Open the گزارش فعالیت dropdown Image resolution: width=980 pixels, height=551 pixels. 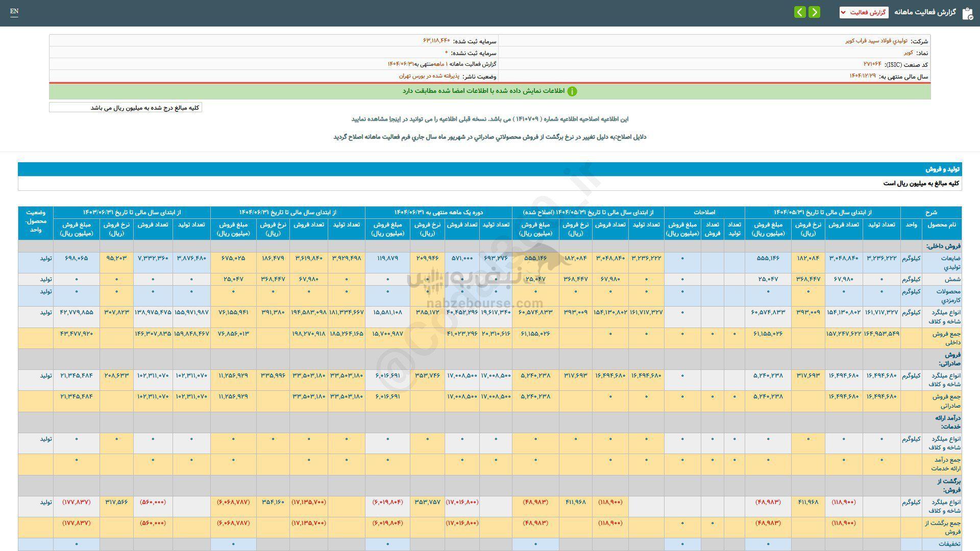[864, 12]
